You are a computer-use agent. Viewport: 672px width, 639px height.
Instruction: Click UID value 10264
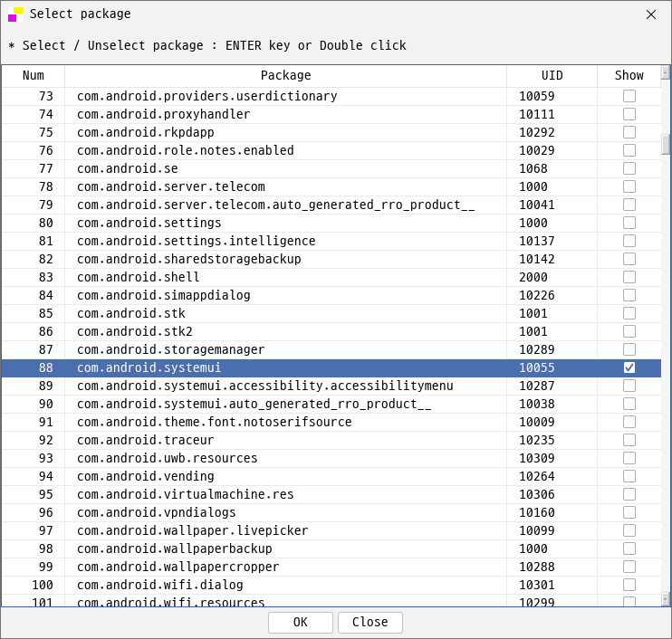click(537, 476)
